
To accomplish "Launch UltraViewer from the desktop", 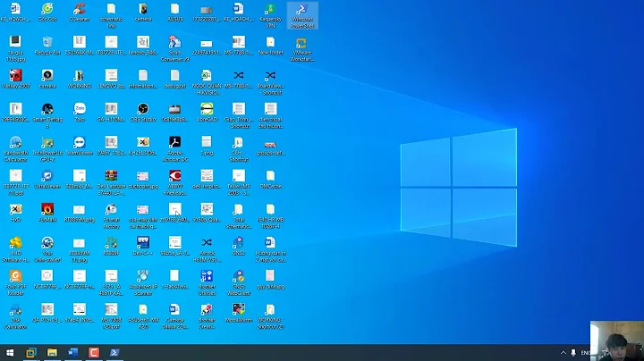I will pyautogui.click(x=47, y=180).
